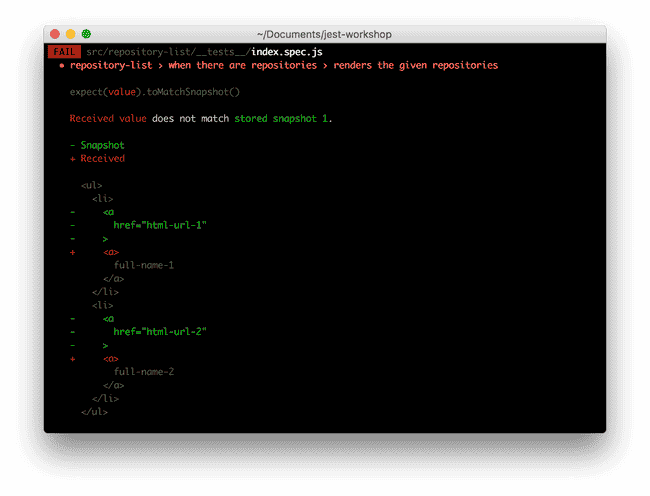Image resolution: width=650 pixels, height=496 pixels.
Task: Click the green fullscreen window button
Action: (87, 34)
